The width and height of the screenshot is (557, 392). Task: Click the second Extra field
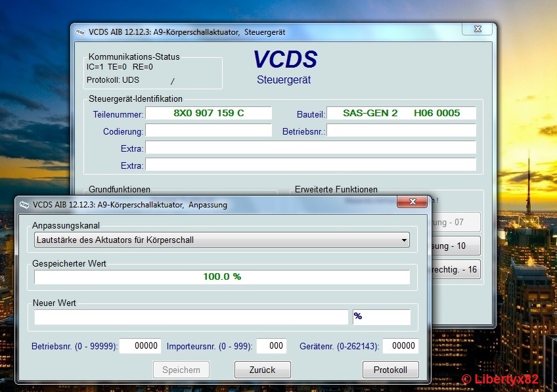(x=311, y=164)
